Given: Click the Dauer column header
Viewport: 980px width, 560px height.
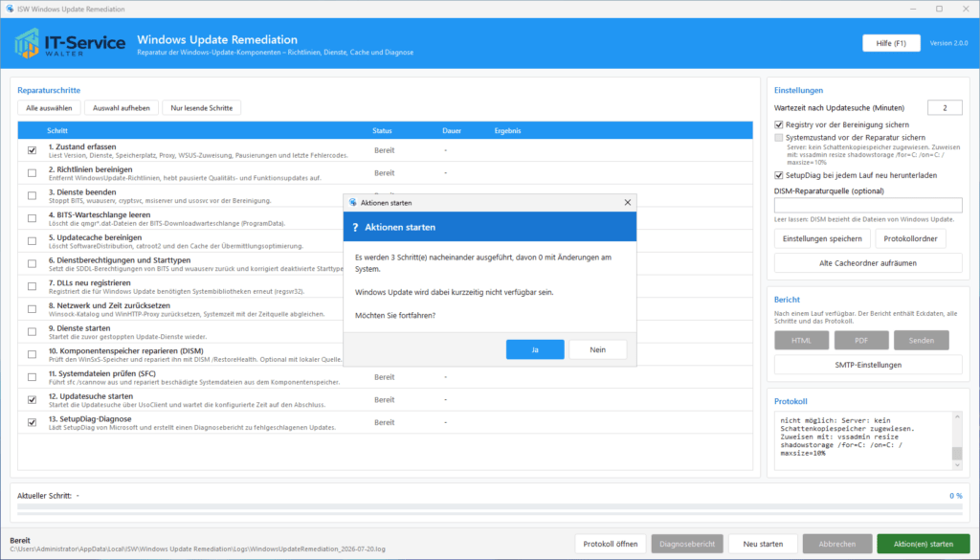Looking at the screenshot, I should click(452, 130).
